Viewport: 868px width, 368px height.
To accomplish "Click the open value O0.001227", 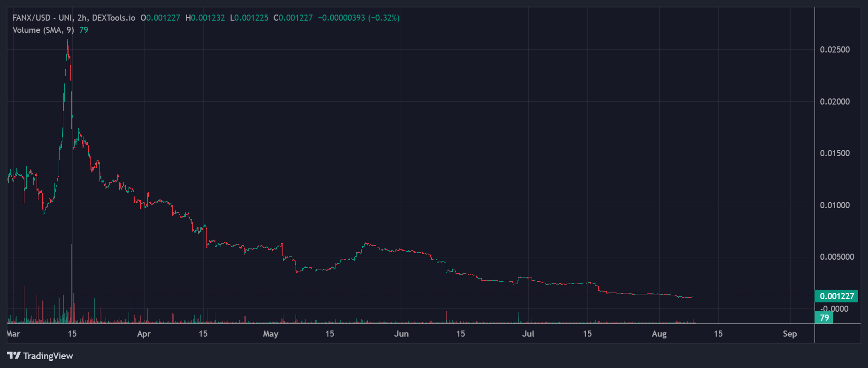I will pos(160,18).
